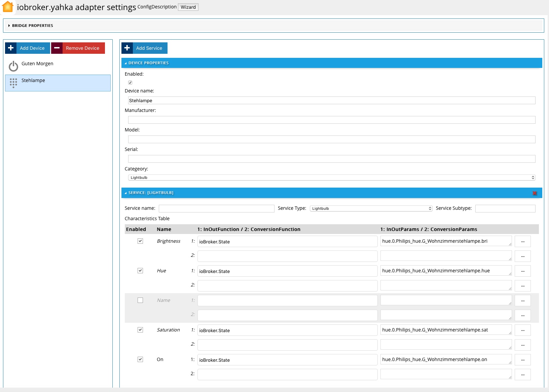This screenshot has width=549, height=392.
Task: Click the Service name input field
Action: click(217, 208)
